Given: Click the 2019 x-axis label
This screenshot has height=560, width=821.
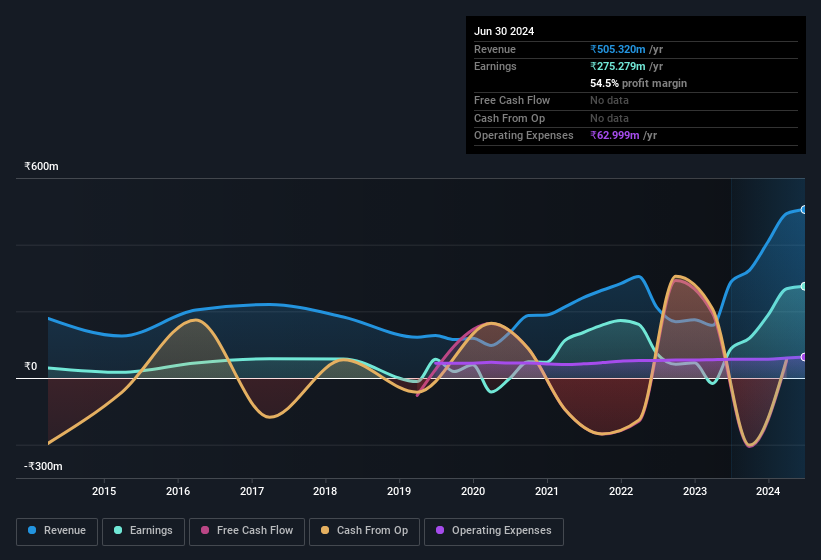Looking at the screenshot, I should tap(399, 491).
